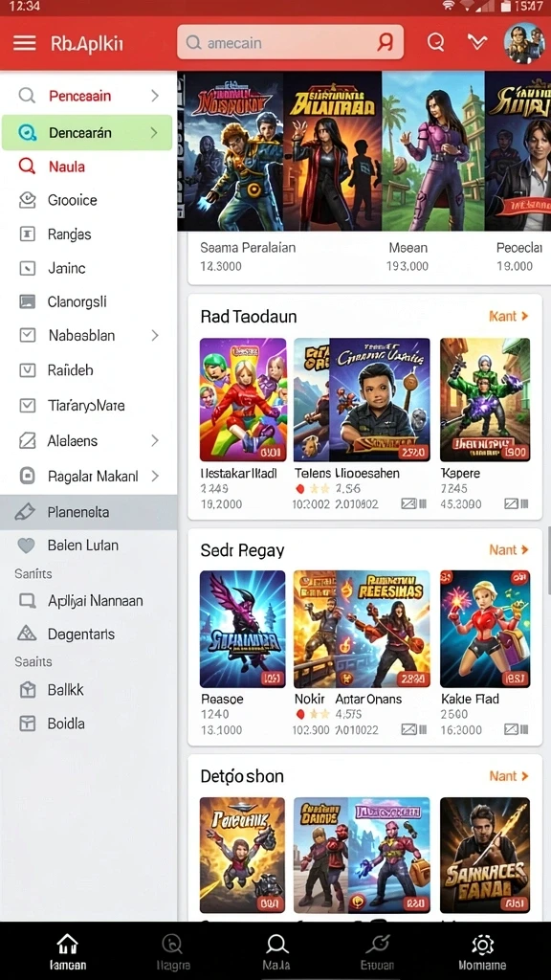This screenshot has height=980, width=551.
Task: Open the Naula search item
Action: pos(67,167)
